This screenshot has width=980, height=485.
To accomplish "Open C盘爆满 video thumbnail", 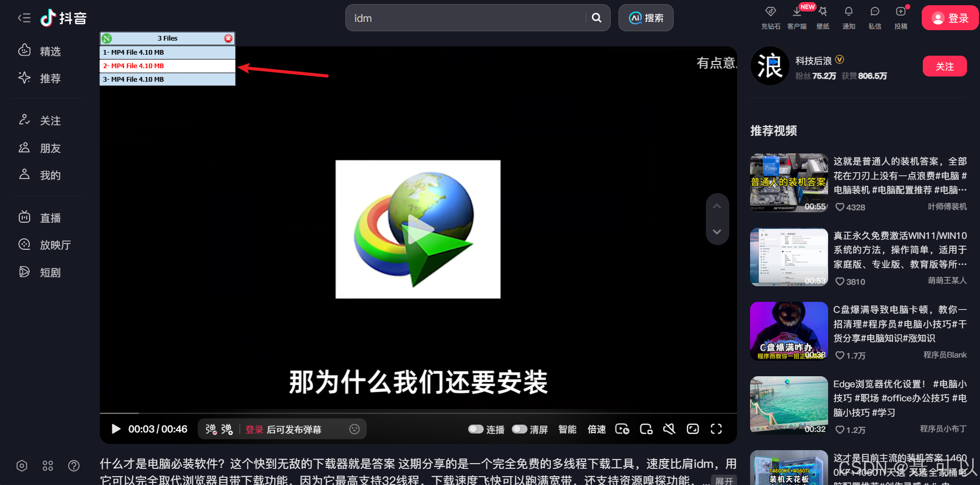I will (x=789, y=331).
